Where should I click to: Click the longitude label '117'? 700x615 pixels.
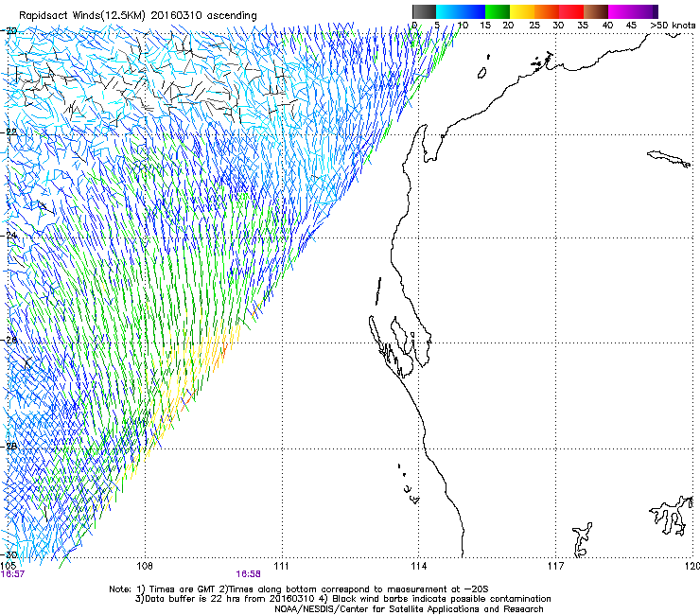(x=555, y=567)
